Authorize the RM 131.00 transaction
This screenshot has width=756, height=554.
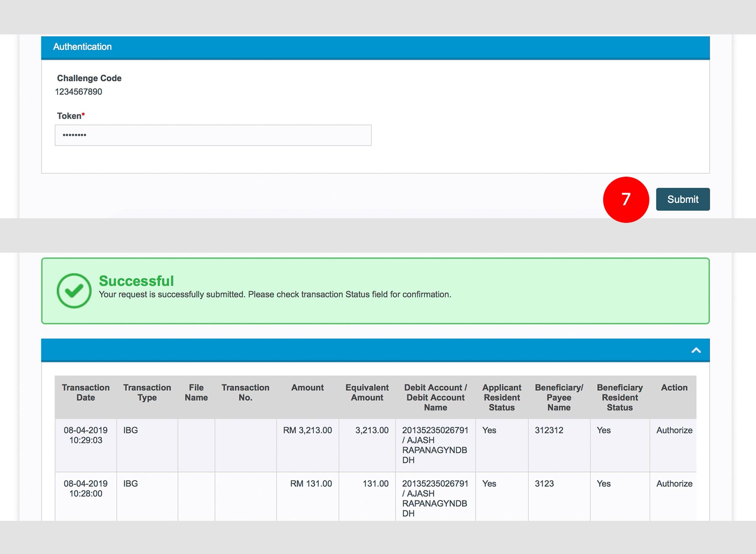(x=674, y=483)
